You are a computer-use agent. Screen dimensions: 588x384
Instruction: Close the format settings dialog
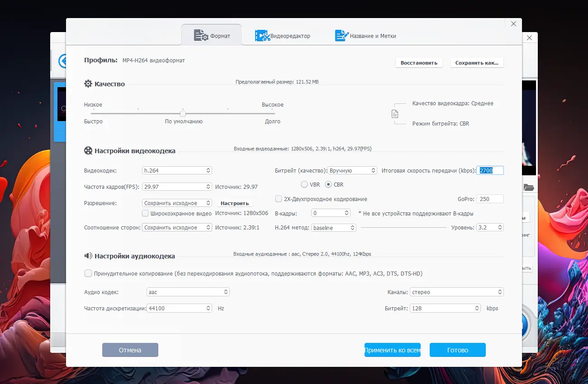[513, 24]
